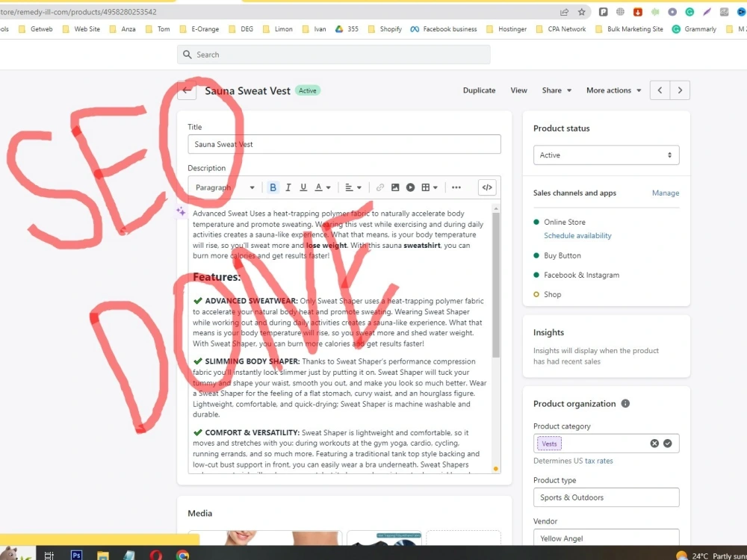Click the Online Store channel label
Viewport: 747px width, 560px height.
coord(565,222)
